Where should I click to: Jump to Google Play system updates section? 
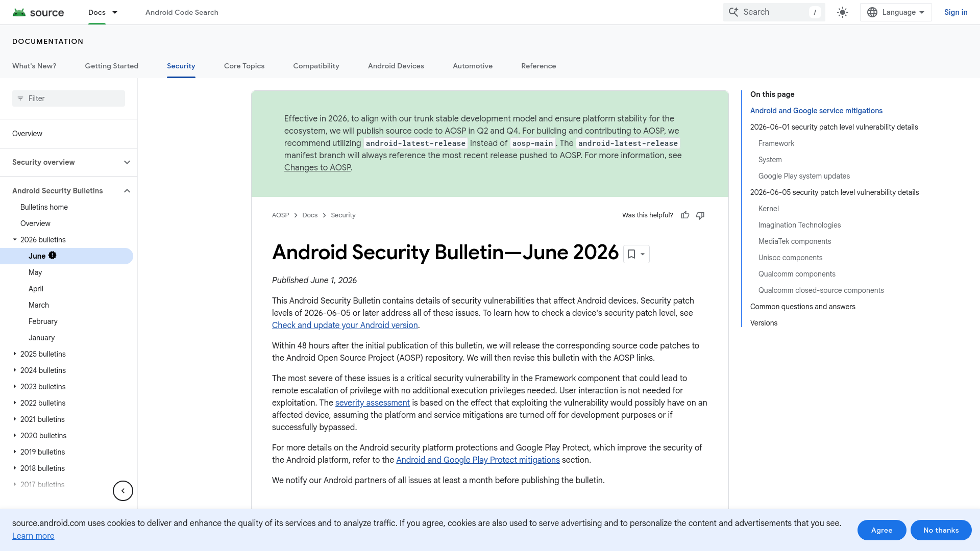[x=804, y=176]
